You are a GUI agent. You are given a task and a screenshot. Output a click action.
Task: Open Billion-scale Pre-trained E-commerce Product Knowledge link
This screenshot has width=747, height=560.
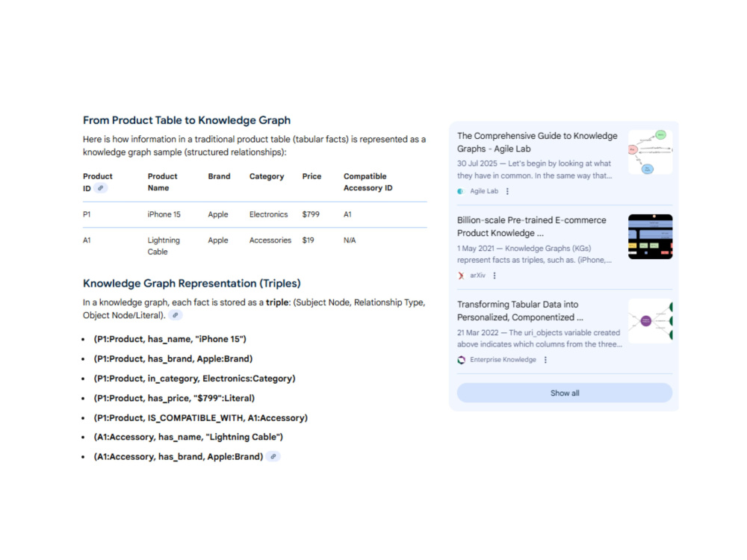click(x=532, y=227)
